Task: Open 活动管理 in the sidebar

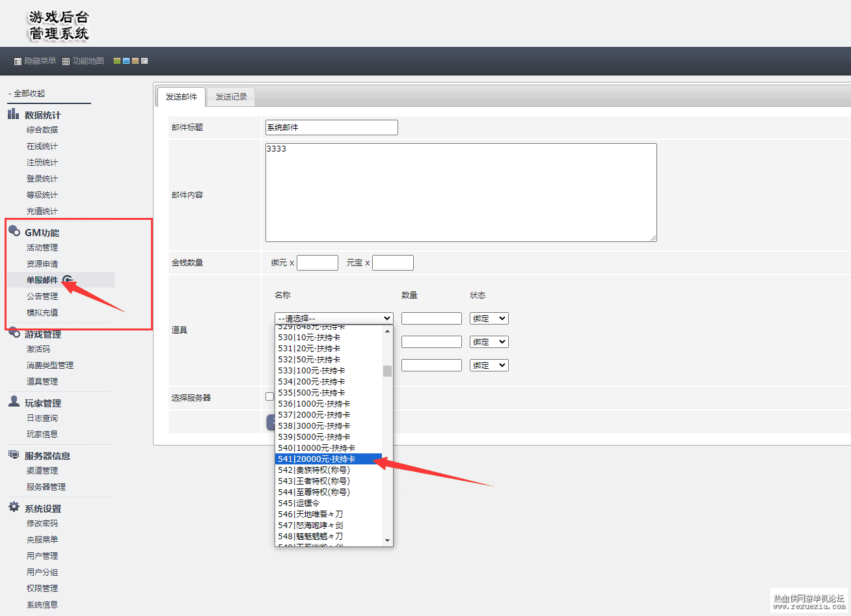Action: click(42, 248)
